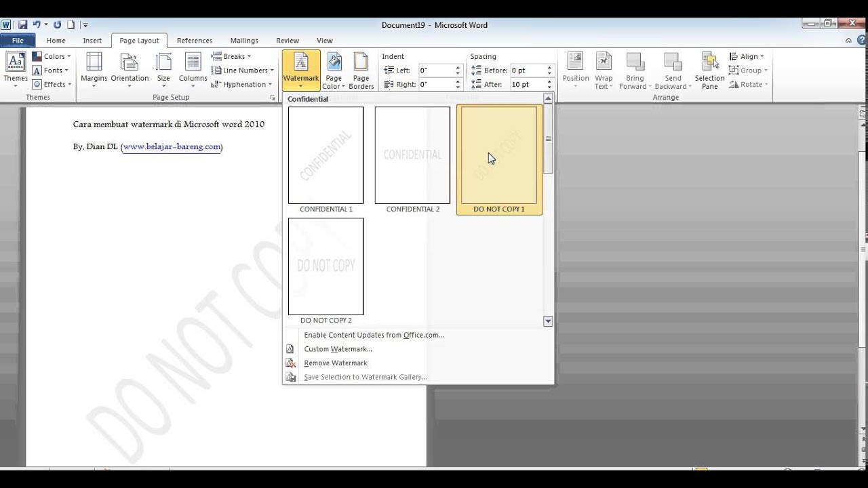
Task: Open the Position menu
Action: (x=576, y=70)
